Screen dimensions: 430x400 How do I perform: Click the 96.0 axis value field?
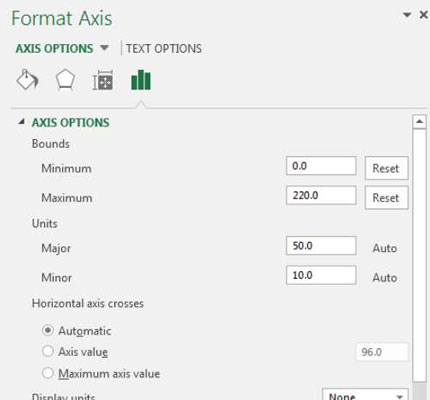coord(382,352)
